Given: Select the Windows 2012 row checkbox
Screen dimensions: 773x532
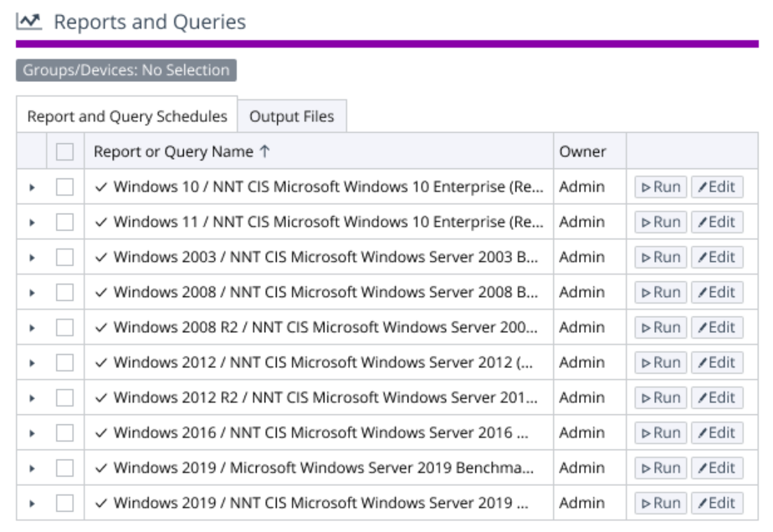Looking at the screenshot, I should (x=64, y=363).
